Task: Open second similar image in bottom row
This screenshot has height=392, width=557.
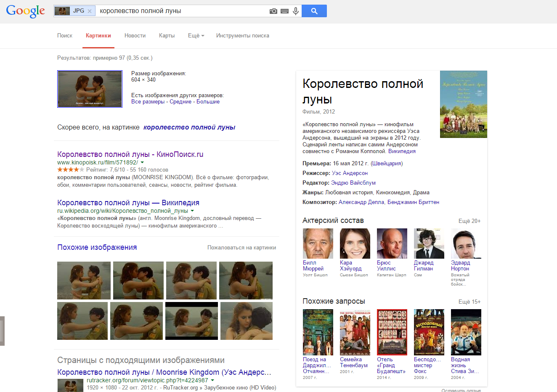Action: (x=136, y=321)
